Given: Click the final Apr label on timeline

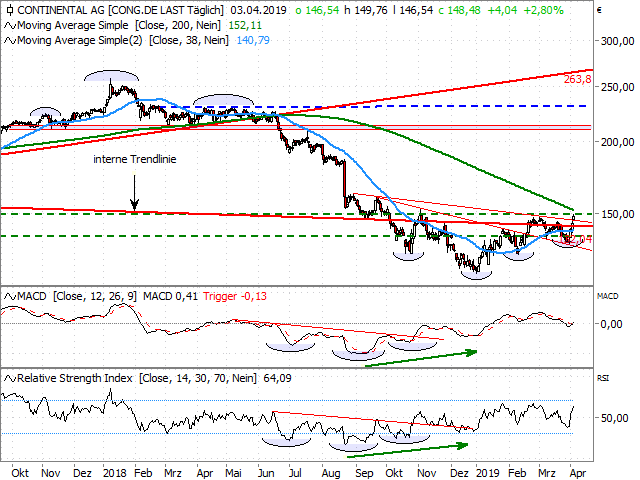Looking at the screenshot, I should 578,473.
